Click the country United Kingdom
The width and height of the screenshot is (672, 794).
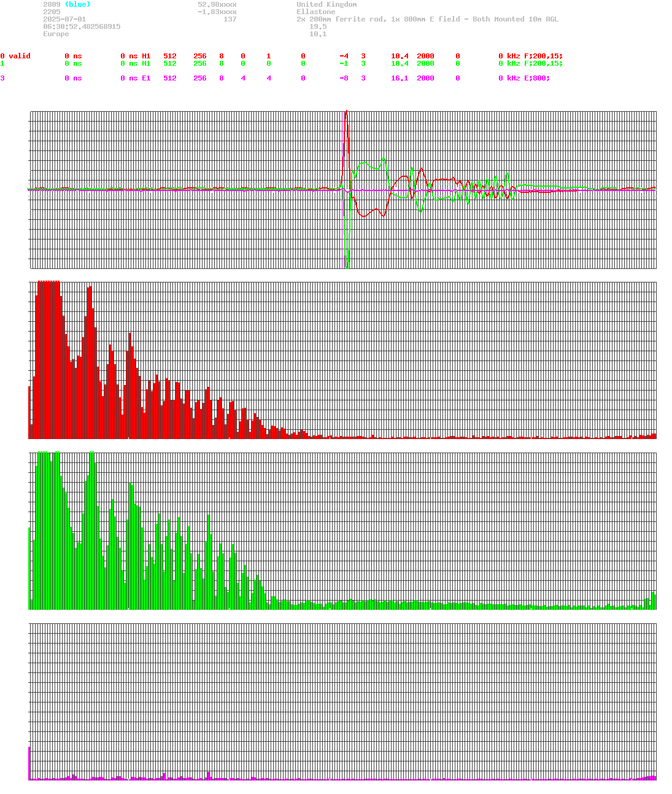pyautogui.click(x=326, y=4)
